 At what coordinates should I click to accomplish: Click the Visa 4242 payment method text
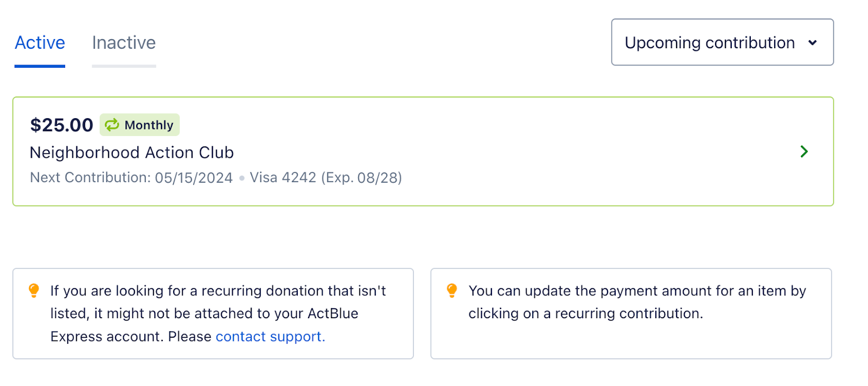(x=283, y=178)
